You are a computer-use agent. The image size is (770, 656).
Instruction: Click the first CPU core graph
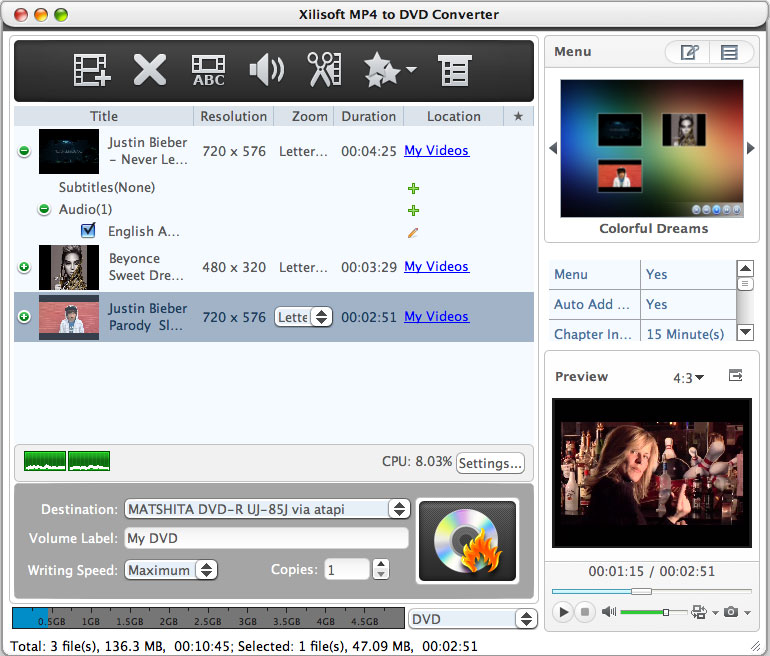coord(45,461)
